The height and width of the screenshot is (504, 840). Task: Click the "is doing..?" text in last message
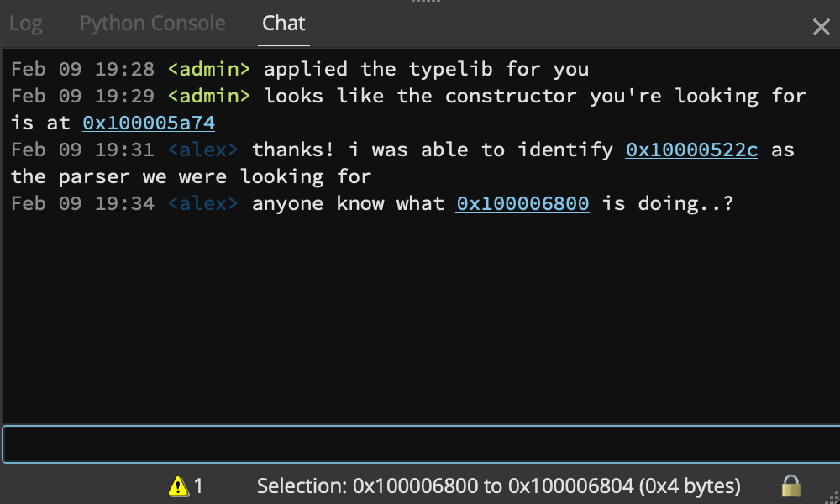click(668, 203)
